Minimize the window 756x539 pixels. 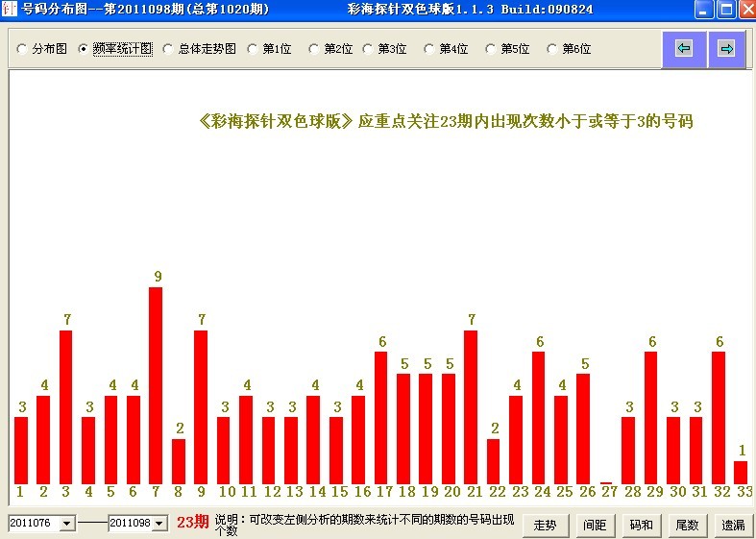[704, 10]
